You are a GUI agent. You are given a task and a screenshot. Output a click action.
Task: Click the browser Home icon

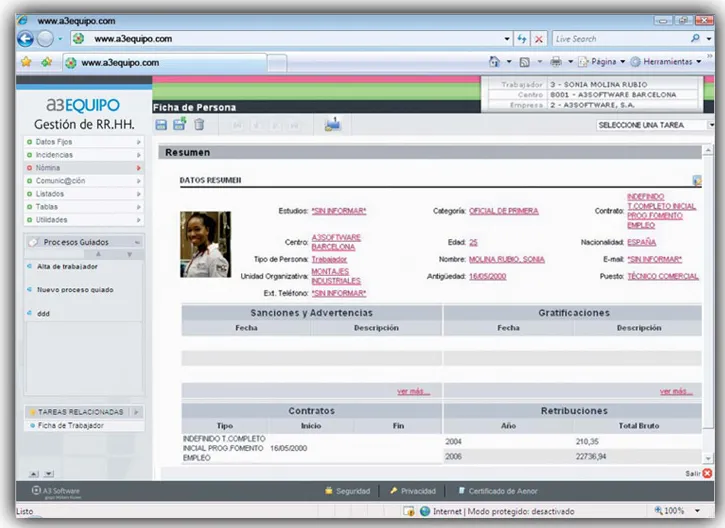point(494,61)
